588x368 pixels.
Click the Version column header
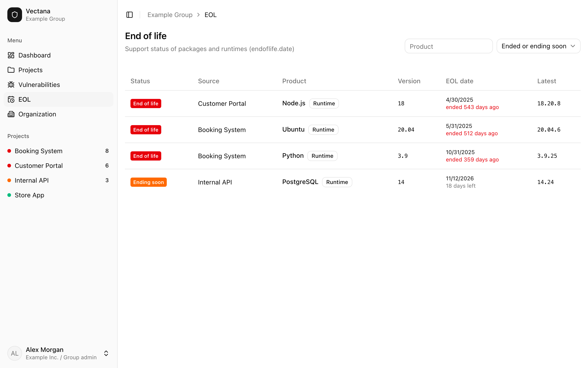pyautogui.click(x=409, y=81)
